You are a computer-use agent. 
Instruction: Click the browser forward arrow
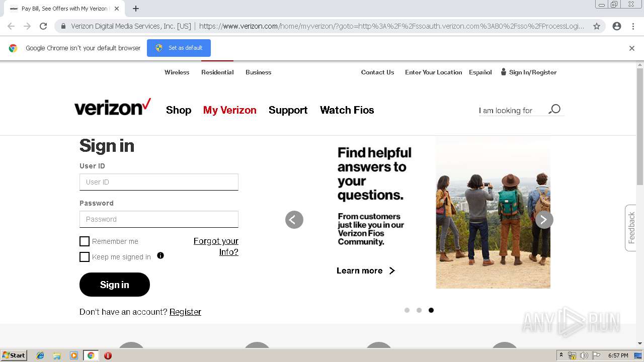(x=27, y=26)
